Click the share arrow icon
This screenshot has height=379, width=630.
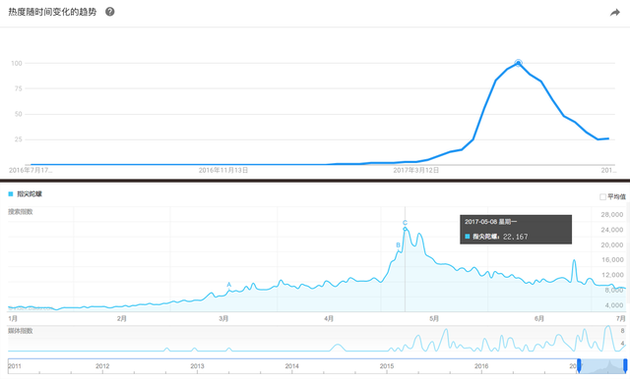click(615, 13)
